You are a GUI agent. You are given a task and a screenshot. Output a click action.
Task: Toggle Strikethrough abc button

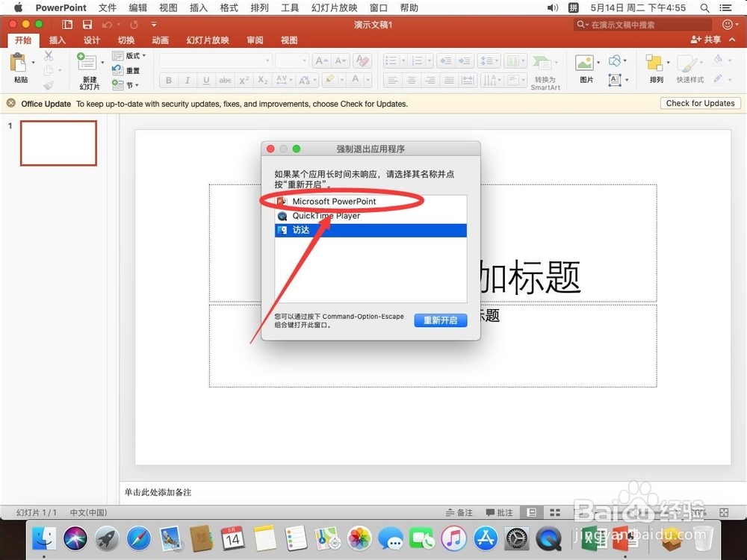[225, 81]
